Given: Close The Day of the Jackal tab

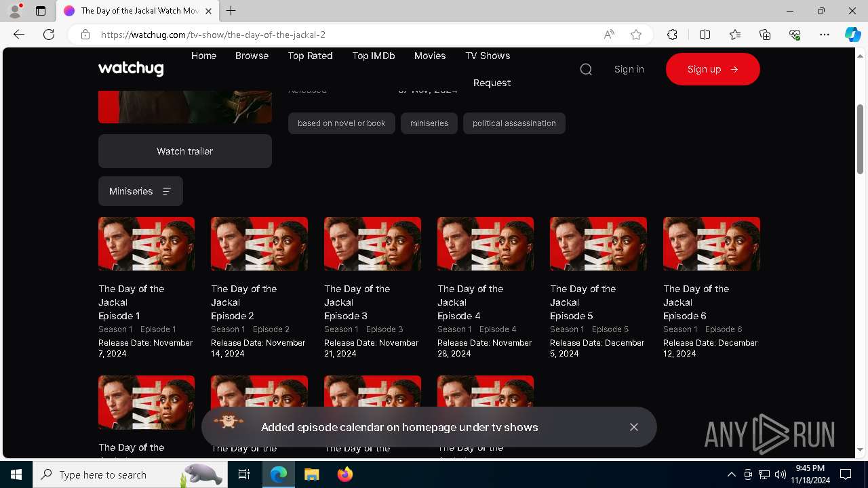Looking at the screenshot, I should [x=208, y=11].
